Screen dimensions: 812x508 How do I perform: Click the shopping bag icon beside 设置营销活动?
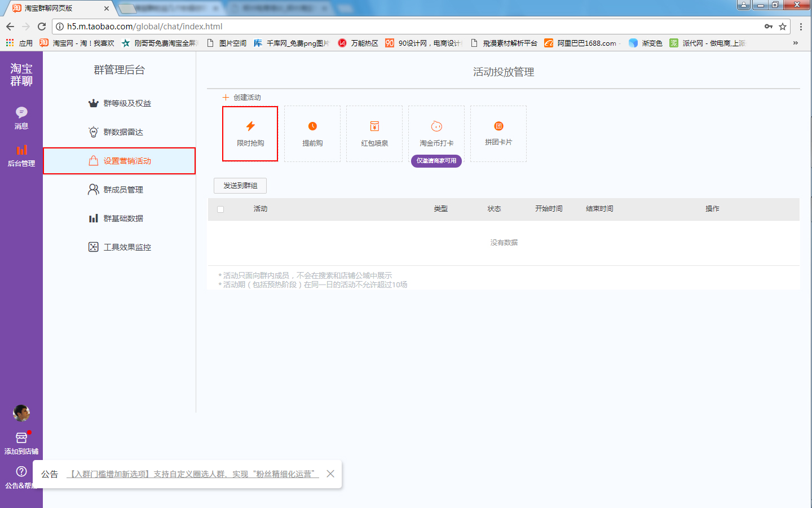[94, 161]
